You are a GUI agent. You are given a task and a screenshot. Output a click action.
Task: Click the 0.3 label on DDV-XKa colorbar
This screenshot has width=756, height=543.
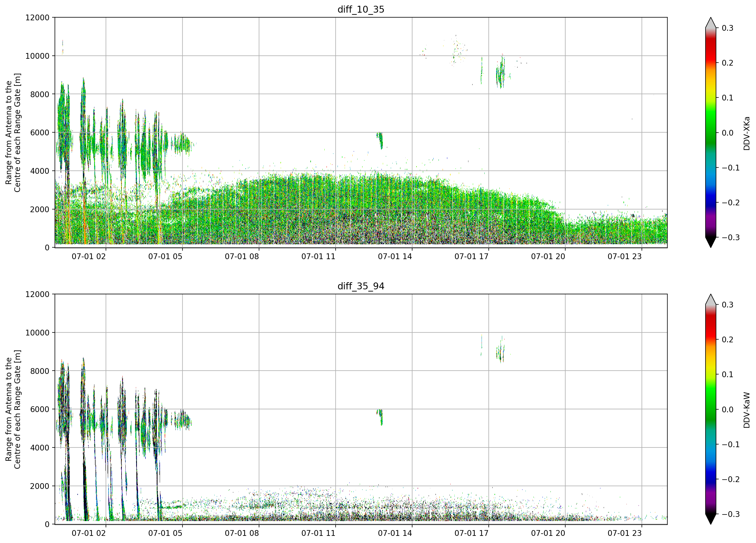727,28
